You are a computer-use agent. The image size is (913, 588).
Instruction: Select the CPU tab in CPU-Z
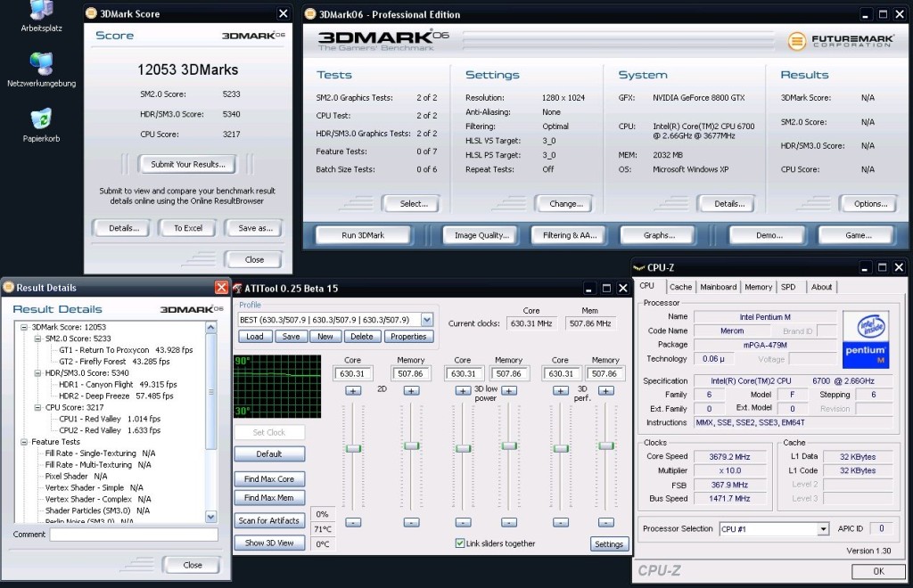tap(647, 286)
